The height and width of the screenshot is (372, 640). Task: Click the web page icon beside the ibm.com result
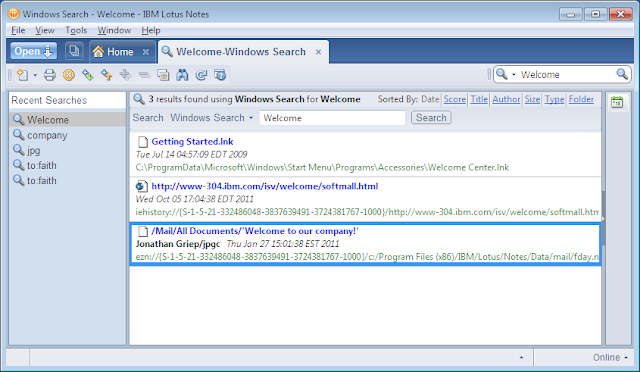(142, 186)
